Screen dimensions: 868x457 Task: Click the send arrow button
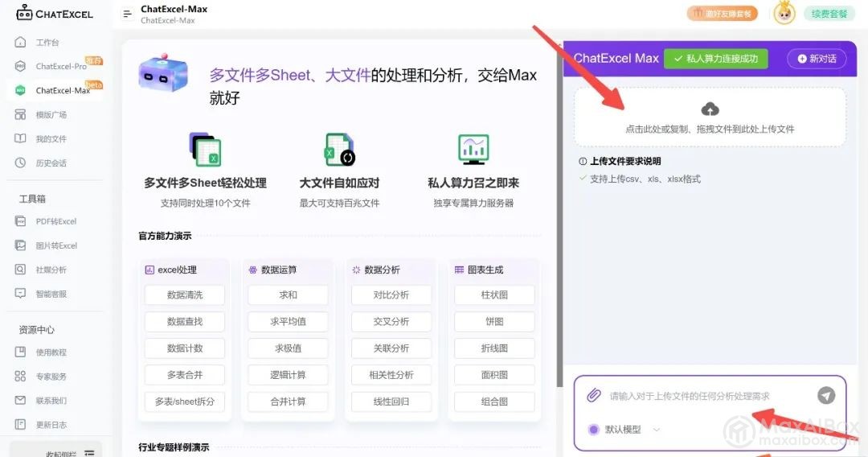826,395
